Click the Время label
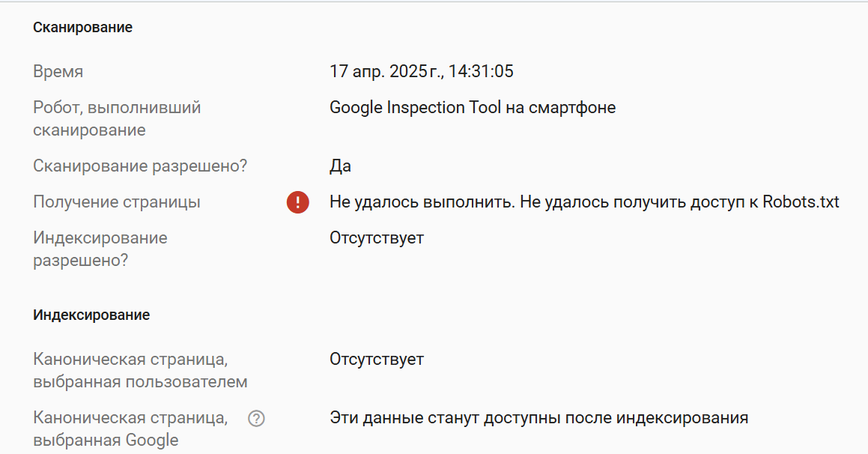 58,71
